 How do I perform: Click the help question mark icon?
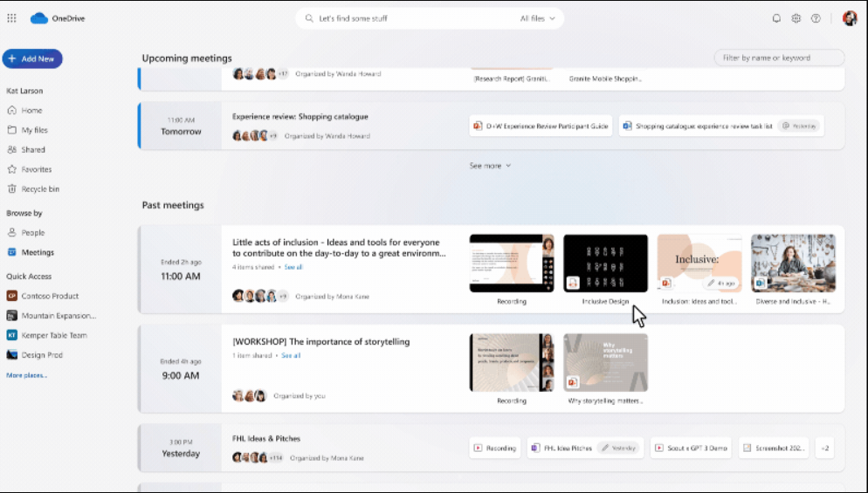(x=816, y=18)
